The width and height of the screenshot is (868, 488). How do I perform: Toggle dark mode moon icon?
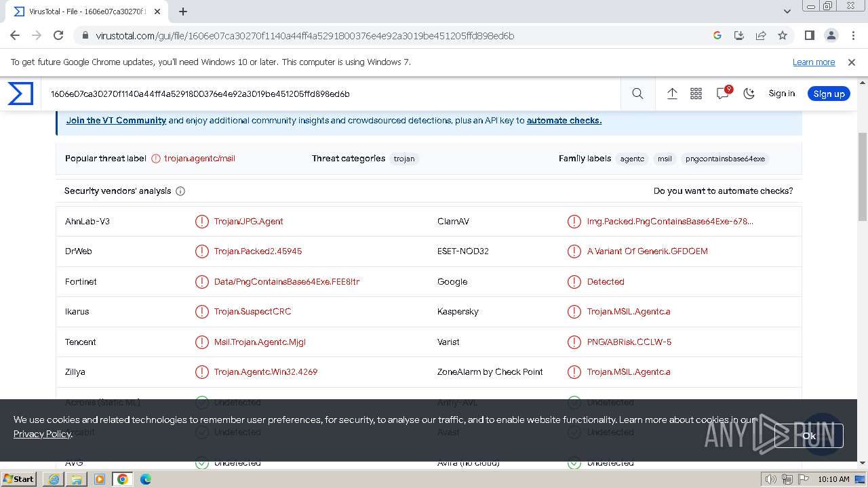pyautogui.click(x=749, y=94)
